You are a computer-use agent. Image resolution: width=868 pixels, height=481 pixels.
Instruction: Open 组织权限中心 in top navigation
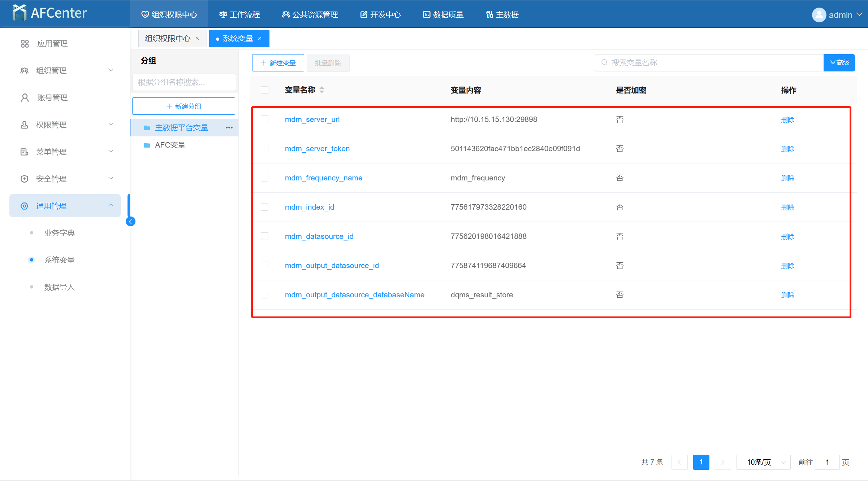point(169,14)
